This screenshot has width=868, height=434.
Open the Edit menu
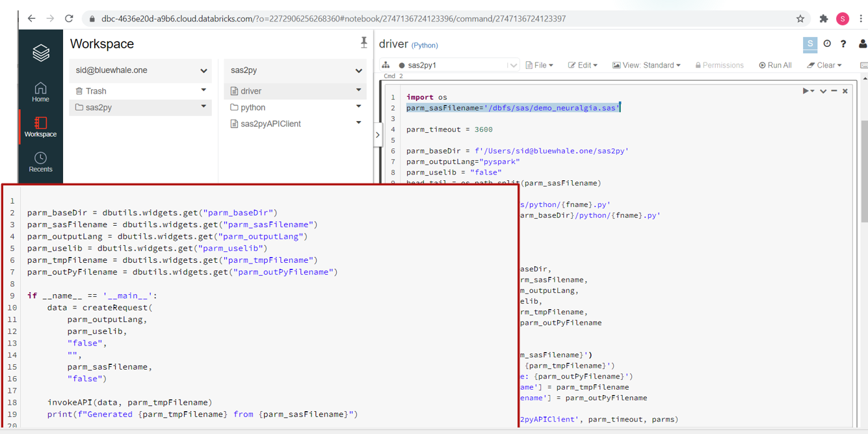tap(583, 65)
